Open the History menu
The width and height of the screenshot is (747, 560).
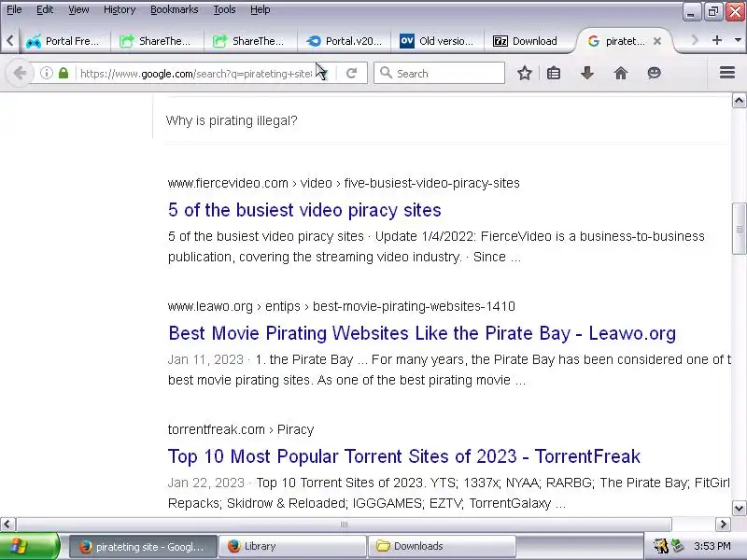(120, 9)
